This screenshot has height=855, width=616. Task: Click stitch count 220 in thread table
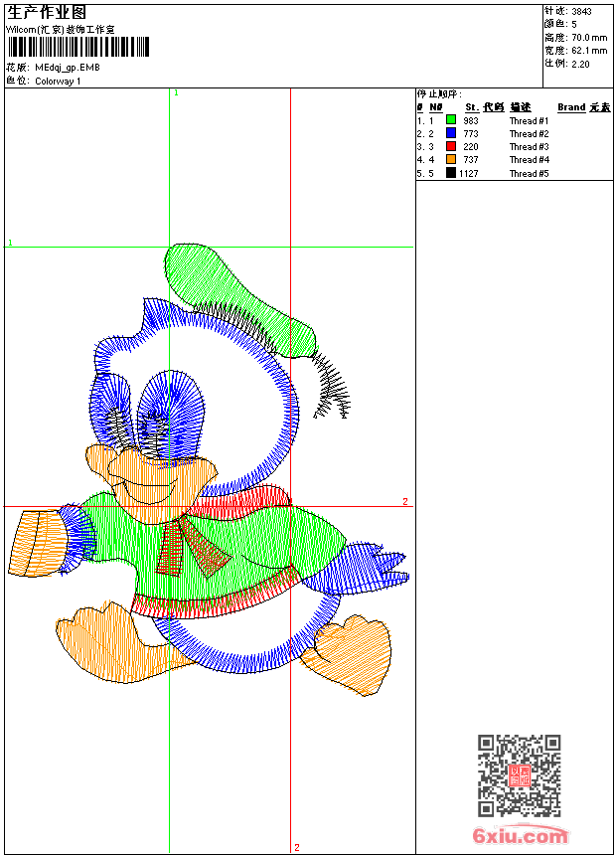tap(471, 147)
